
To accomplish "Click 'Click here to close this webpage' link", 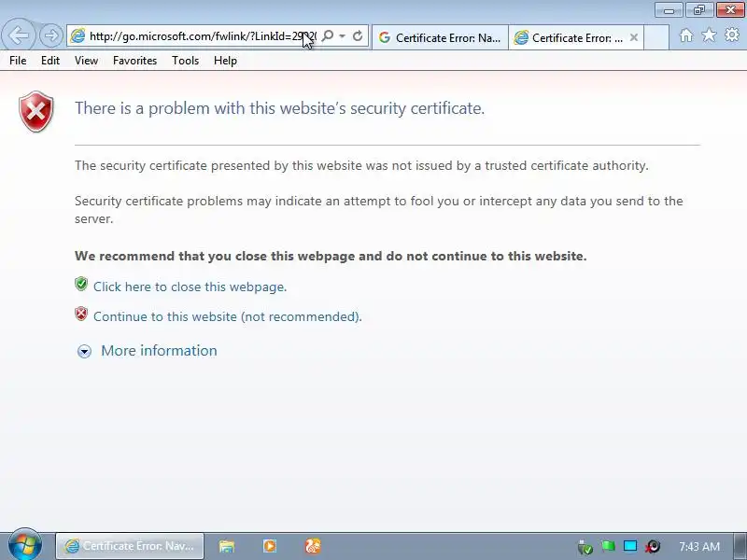I will [x=190, y=287].
